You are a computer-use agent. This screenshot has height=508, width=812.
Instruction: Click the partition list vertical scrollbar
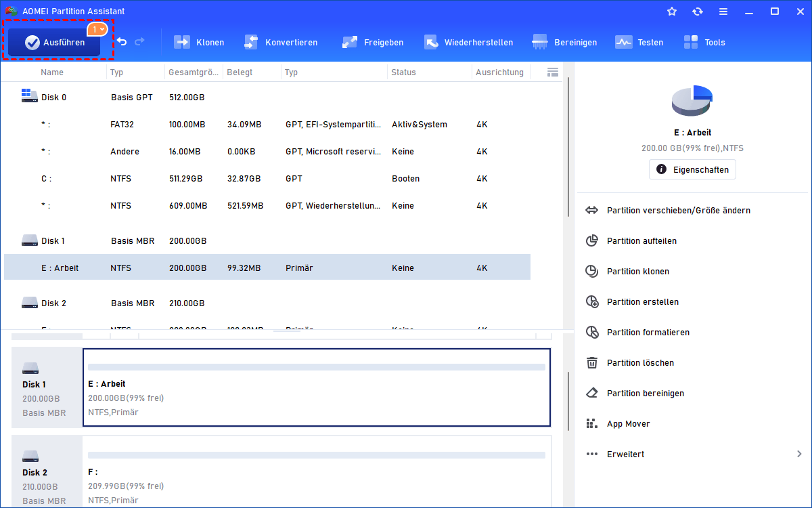click(x=568, y=146)
